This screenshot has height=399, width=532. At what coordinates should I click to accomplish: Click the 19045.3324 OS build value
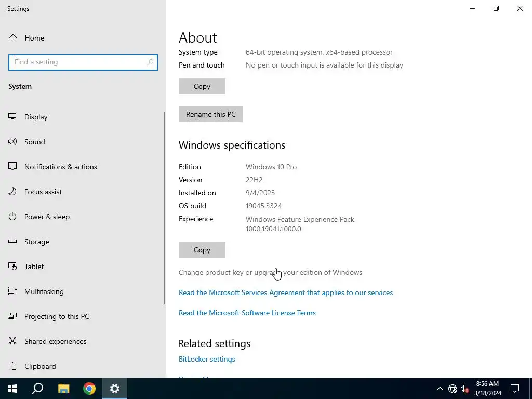point(263,206)
